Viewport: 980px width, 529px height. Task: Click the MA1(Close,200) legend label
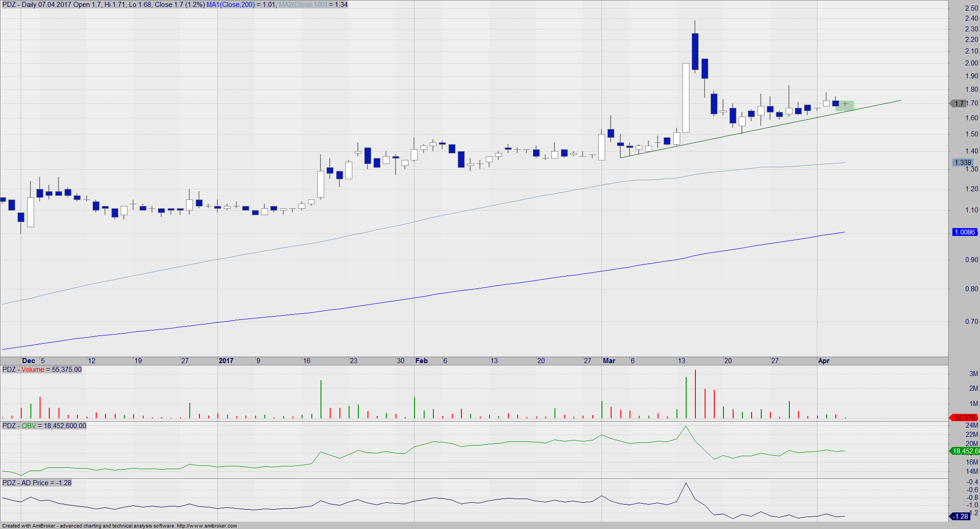pos(231,5)
